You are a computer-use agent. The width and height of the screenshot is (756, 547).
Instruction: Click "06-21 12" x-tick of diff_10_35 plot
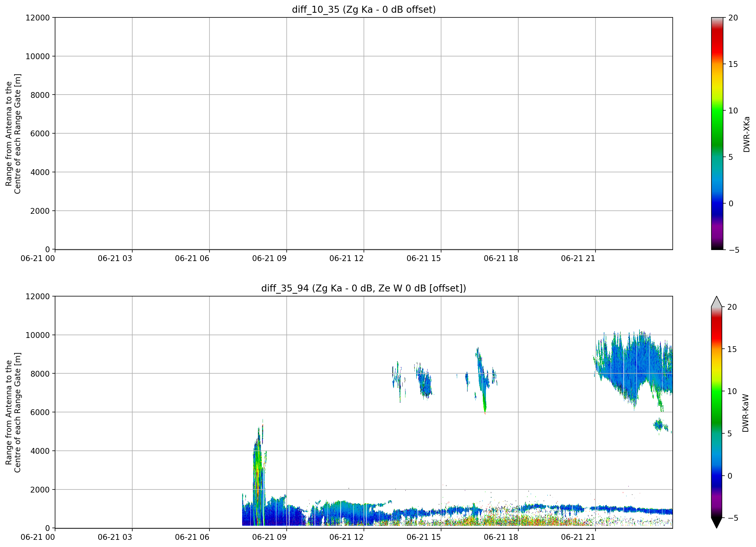(x=347, y=258)
